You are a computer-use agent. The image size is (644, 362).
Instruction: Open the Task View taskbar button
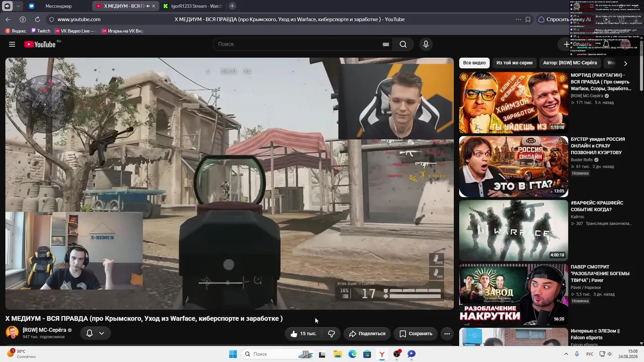[322, 354]
